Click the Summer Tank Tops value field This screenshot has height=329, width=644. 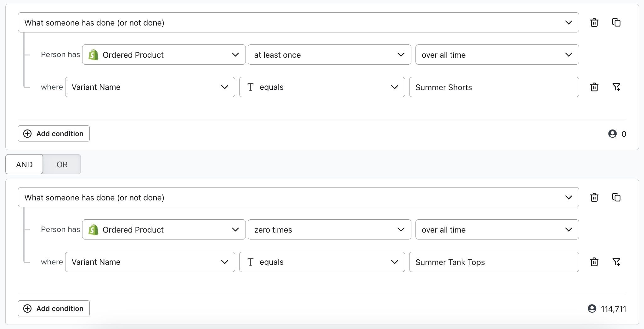point(494,262)
